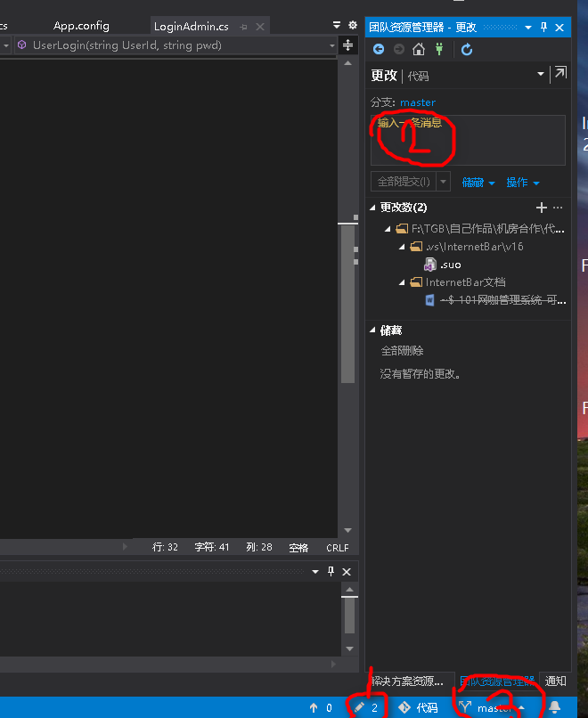
Task: Click editor scrollbar up arrow
Action: 348,63
